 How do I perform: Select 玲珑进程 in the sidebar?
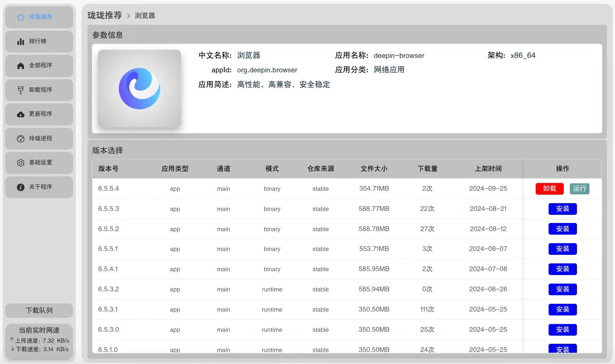(x=39, y=139)
